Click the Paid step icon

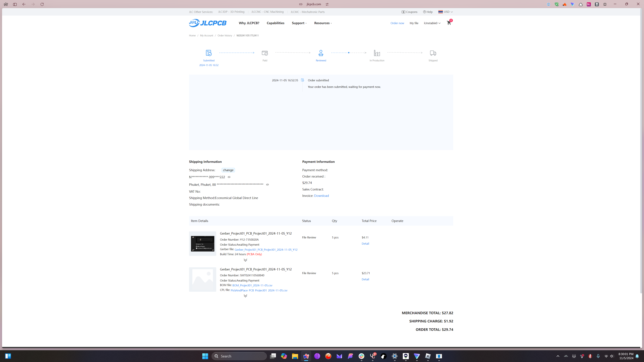(x=265, y=53)
